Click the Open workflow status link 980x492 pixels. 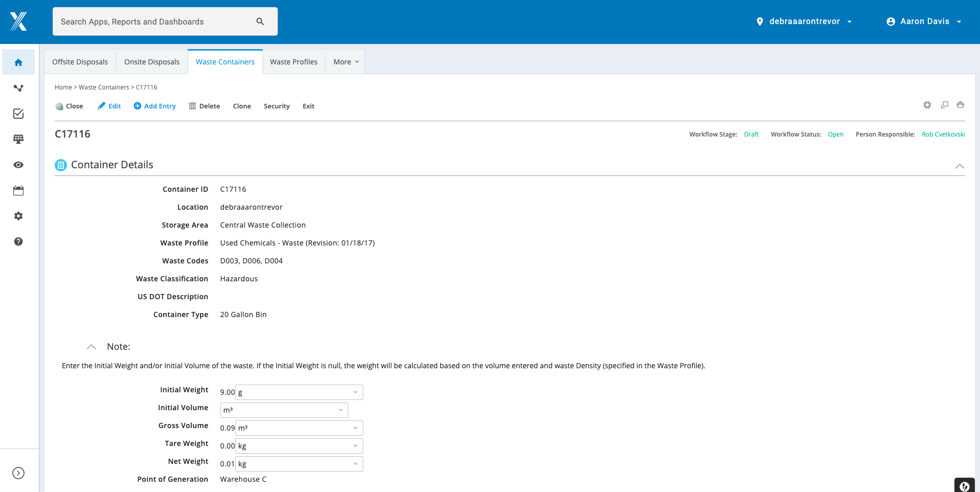click(x=836, y=135)
